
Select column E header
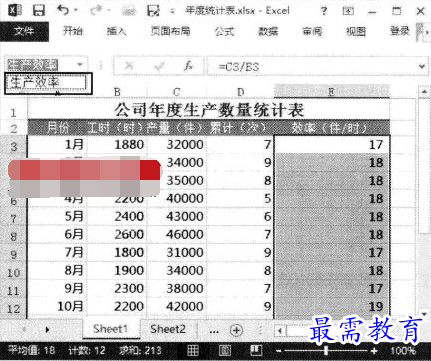[x=332, y=91]
